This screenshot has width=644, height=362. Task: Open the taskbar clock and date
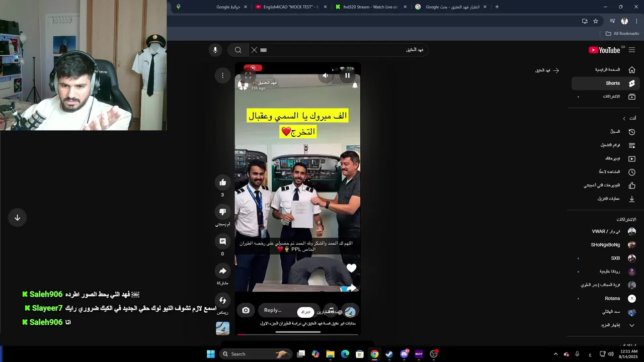[x=629, y=354]
